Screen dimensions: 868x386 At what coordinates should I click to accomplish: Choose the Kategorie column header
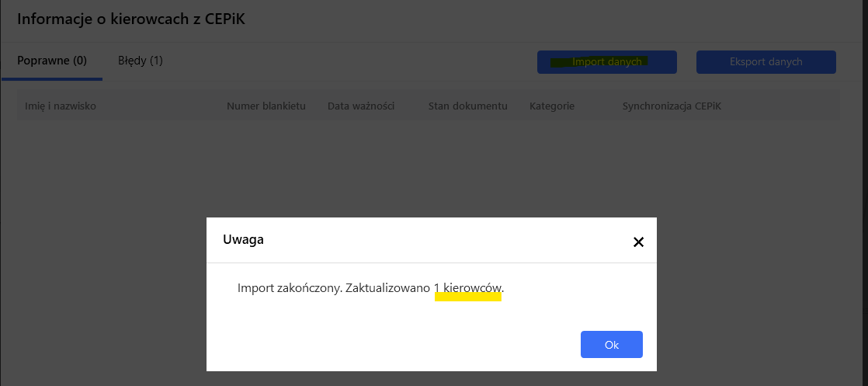pyautogui.click(x=551, y=106)
